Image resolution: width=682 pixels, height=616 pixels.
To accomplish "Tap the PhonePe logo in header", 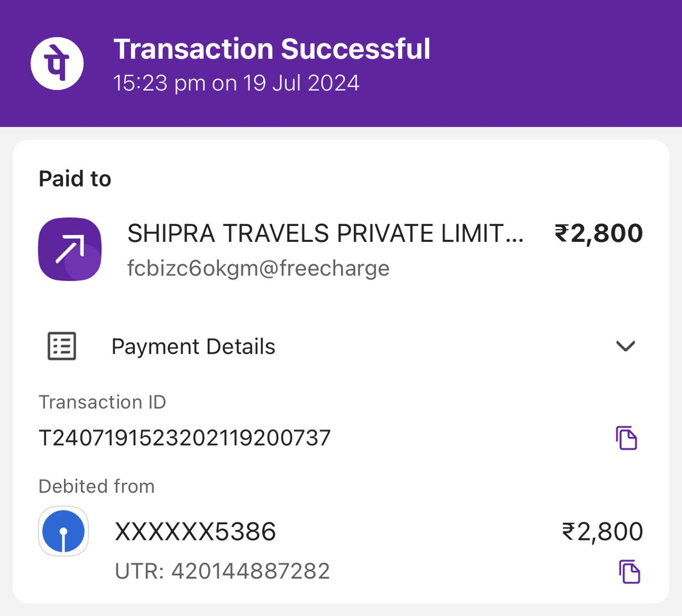I will tap(57, 63).
